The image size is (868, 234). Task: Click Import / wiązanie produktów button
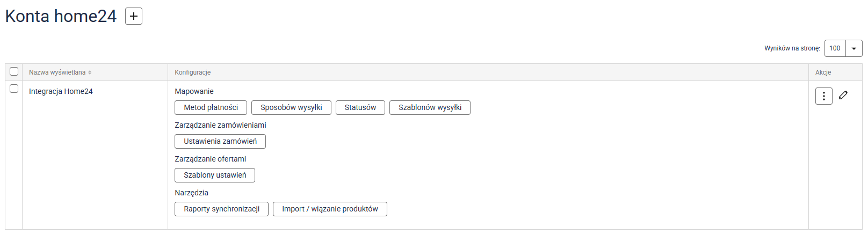click(330, 209)
